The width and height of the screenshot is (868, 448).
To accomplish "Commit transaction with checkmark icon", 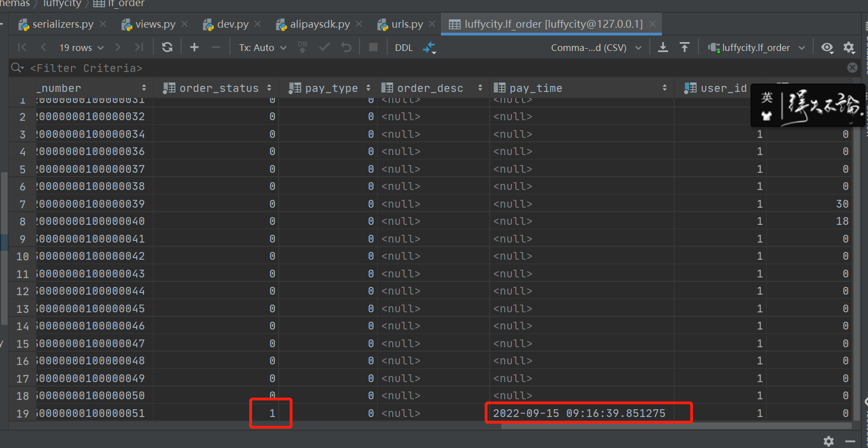I will tap(325, 48).
